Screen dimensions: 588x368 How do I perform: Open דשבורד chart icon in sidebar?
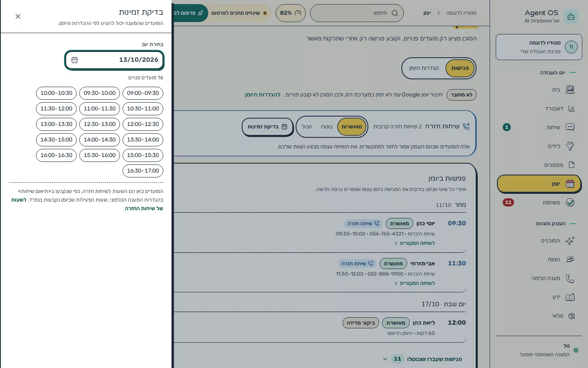pyautogui.click(x=571, y=108)
